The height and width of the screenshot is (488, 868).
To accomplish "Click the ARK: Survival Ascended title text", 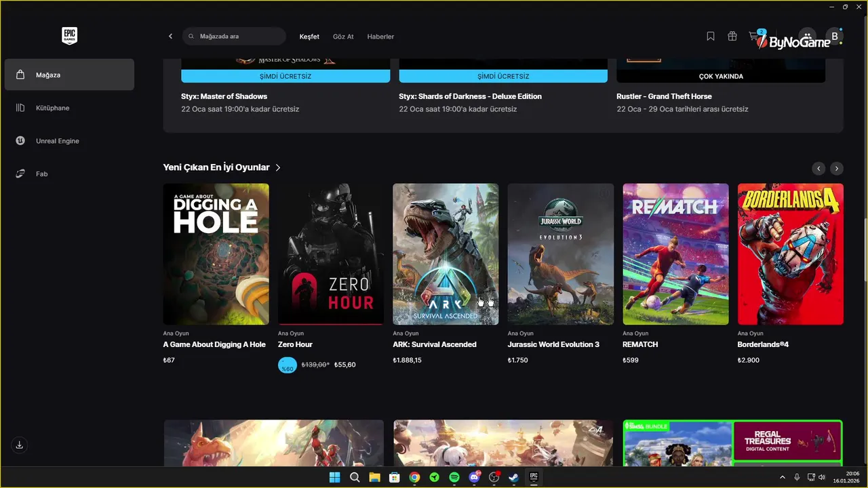I will tap(435, 344).
